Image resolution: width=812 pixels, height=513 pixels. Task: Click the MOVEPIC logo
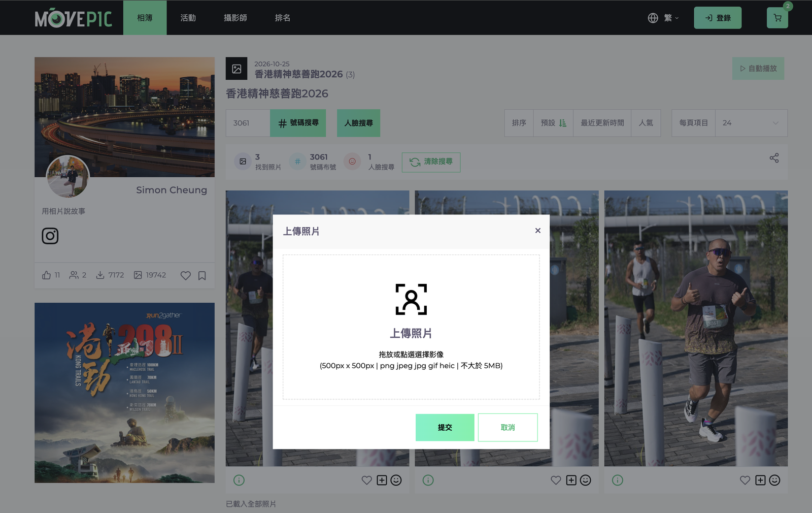tap(74, 18)
